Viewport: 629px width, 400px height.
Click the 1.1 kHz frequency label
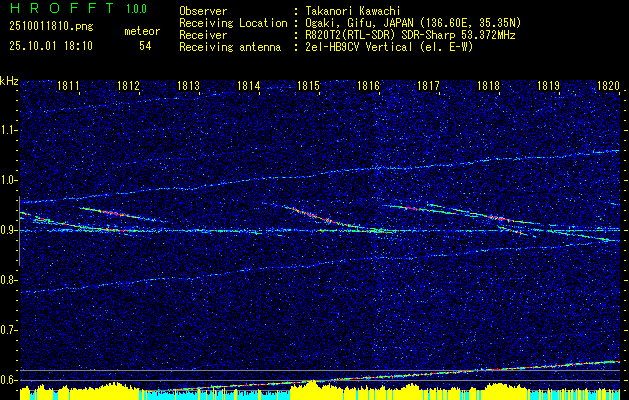coord(9,130)
